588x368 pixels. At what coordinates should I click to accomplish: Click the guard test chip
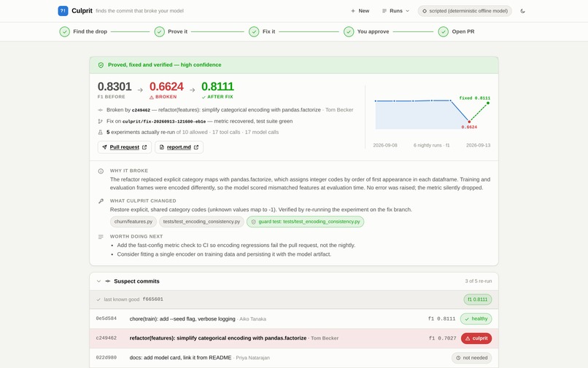[305, 222]
